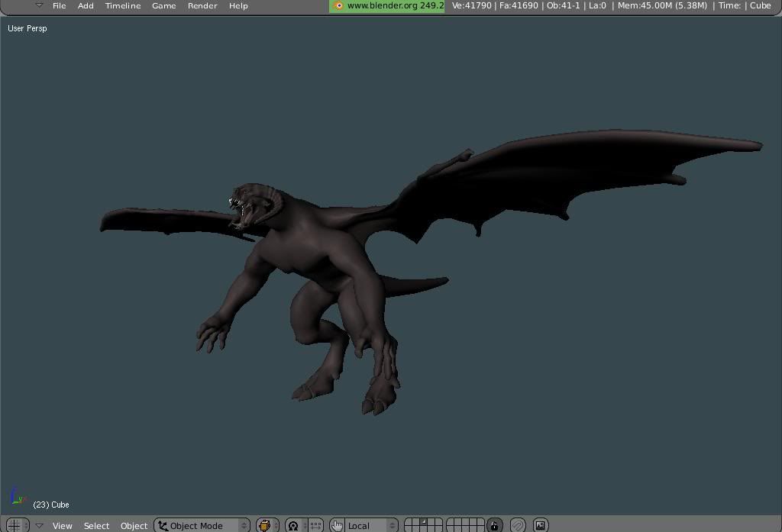The width and height of the screenshot is (782, 532).
Task: Open the Local orientation dropdown
Action: click(x=370, y=525)
